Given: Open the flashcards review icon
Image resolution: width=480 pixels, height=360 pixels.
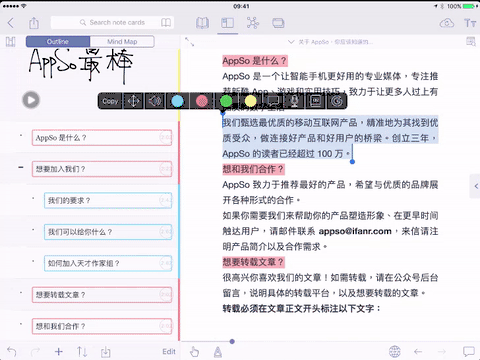Looking at the screenshot, I should point(278,23).
